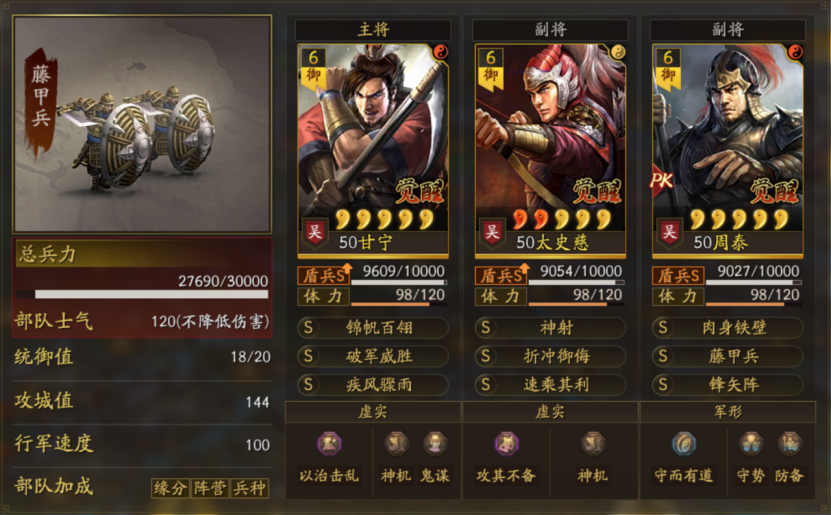The width and height of the screenshot is (831, 515).
Task: Click the 守势 tactic icon
Action: pos(751,443)
